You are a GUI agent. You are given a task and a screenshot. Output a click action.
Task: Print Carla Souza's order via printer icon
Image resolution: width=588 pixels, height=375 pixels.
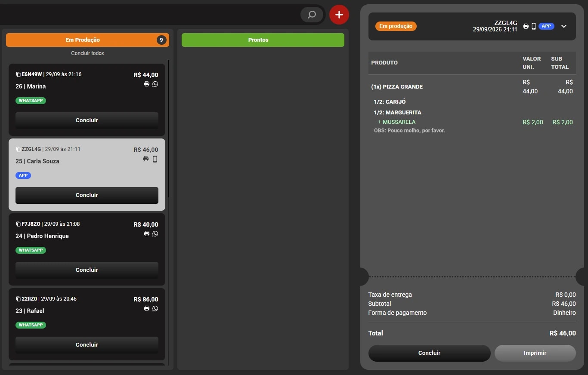146,159
